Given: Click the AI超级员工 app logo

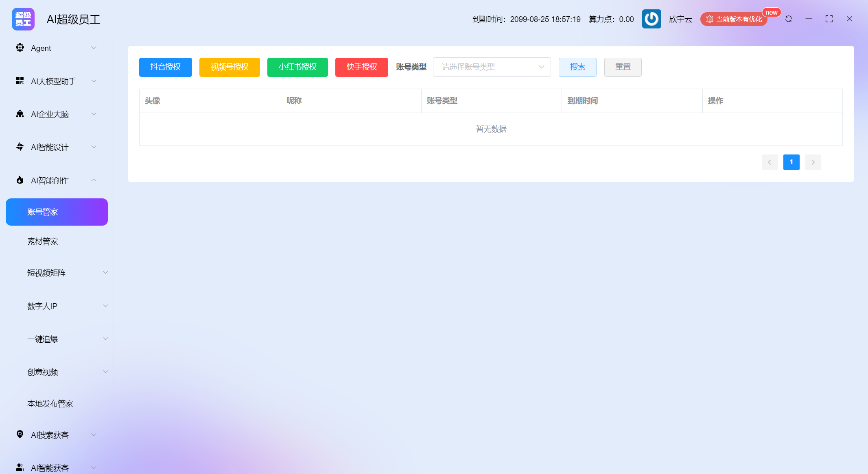Looking at the screenshot, I should (23, 19).
